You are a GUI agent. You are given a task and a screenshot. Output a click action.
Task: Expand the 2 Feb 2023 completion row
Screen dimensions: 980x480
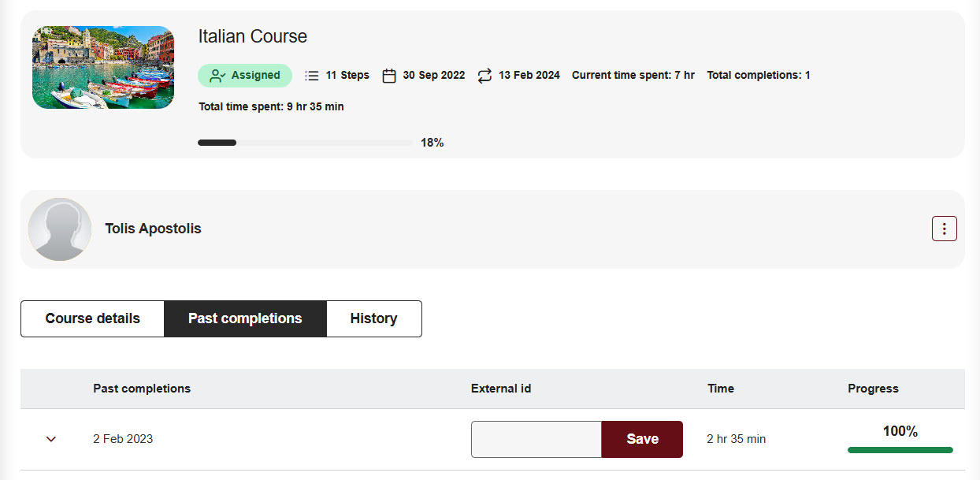point(51,439)
